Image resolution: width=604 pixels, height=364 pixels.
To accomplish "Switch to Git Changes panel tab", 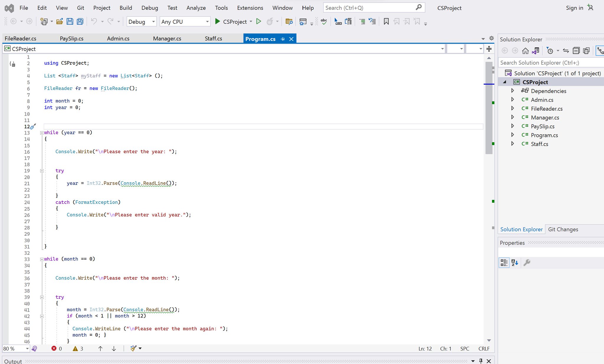I will (563, 229).
